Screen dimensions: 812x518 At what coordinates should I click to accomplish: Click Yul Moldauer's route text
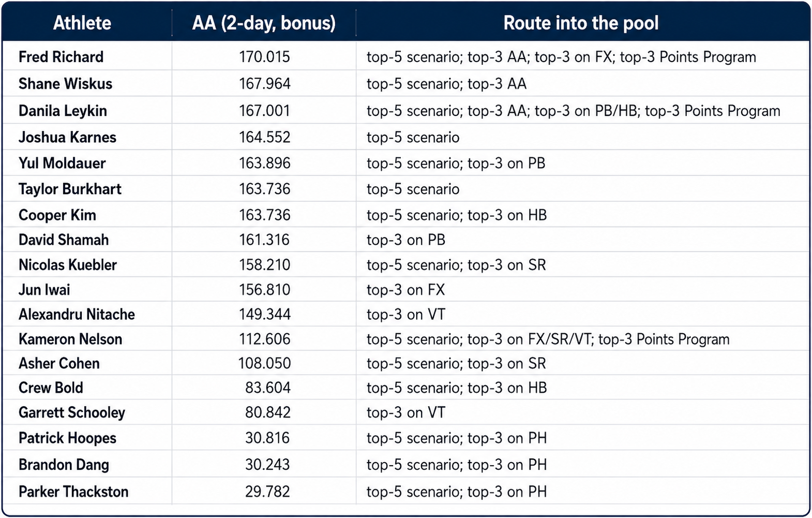(x=456, y=164)
